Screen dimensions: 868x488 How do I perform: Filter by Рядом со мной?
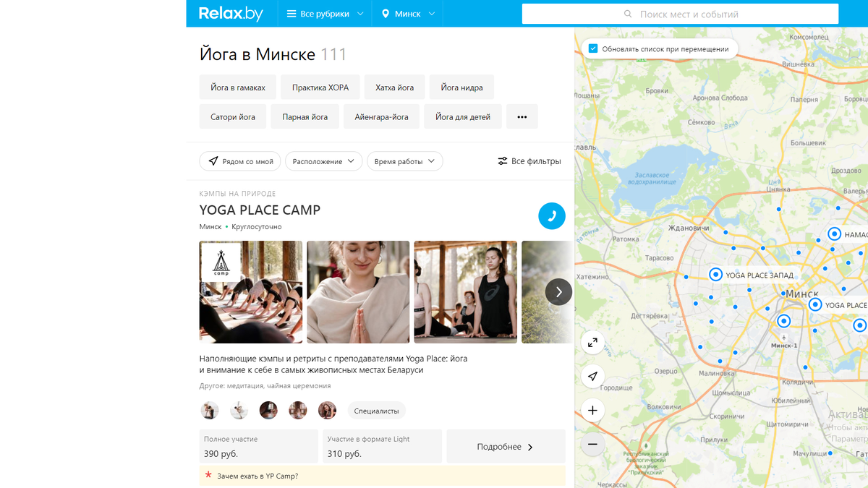click(x=240, y=161)
